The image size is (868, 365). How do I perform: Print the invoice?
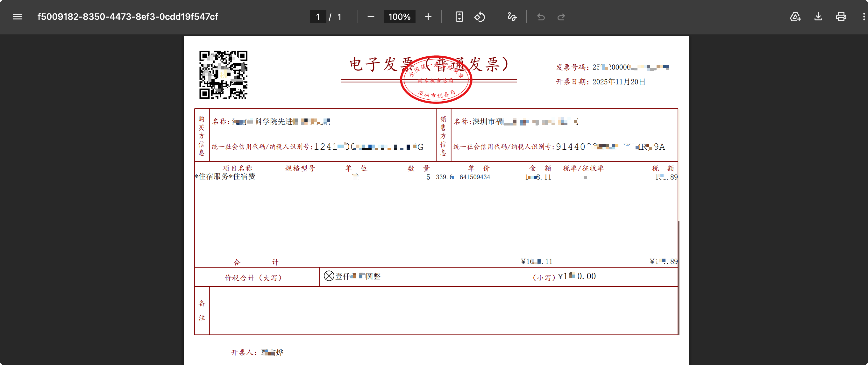(x=841, y=17)
